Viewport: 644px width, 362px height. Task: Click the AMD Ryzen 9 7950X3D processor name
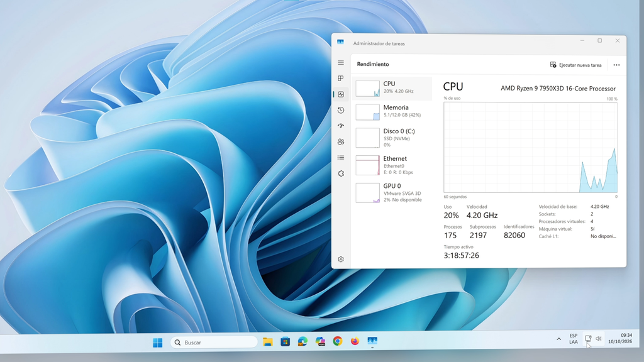point(558,89)
